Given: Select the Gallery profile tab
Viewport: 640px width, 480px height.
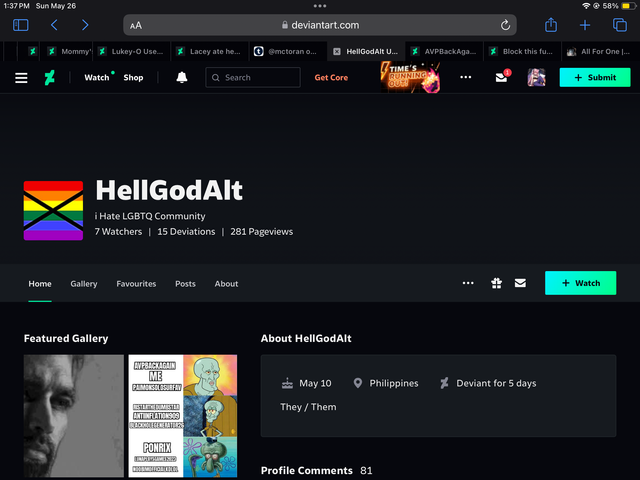Looking at the screenshot, I should [x=84, y=284].
